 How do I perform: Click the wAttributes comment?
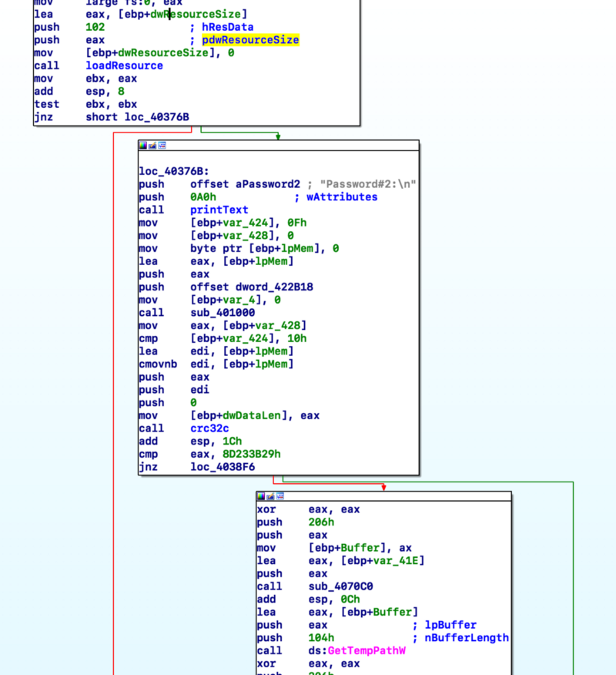coord(342,197)
